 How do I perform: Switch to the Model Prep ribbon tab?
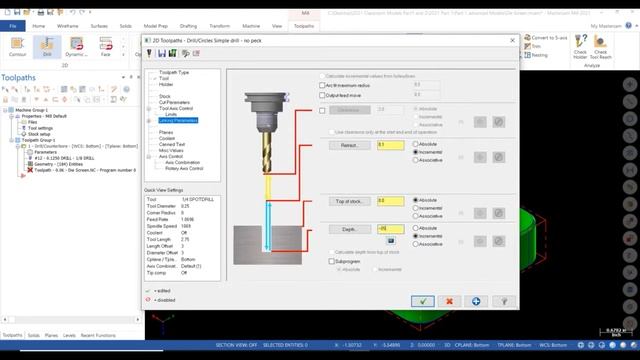click(156, 26)
